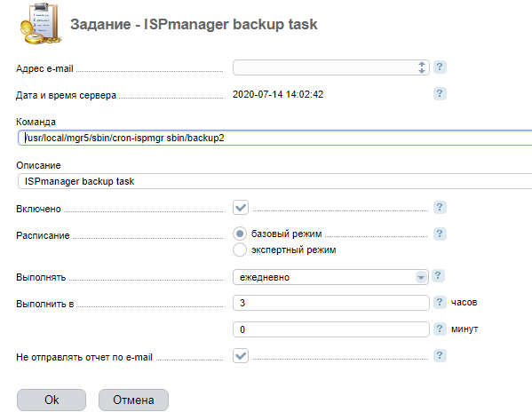The height and width of the screenshot is (420, 532).
Task: Show help hint for Расписание mode
Action: 440,234
